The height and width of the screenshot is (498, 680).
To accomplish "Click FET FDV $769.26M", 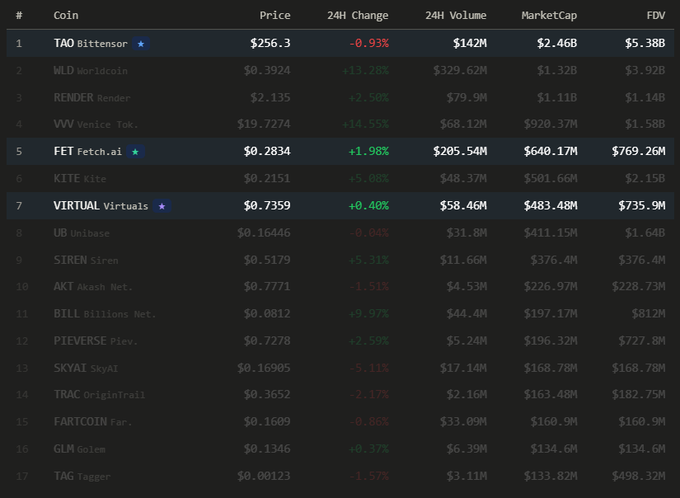I will click(x=638, y=151).
